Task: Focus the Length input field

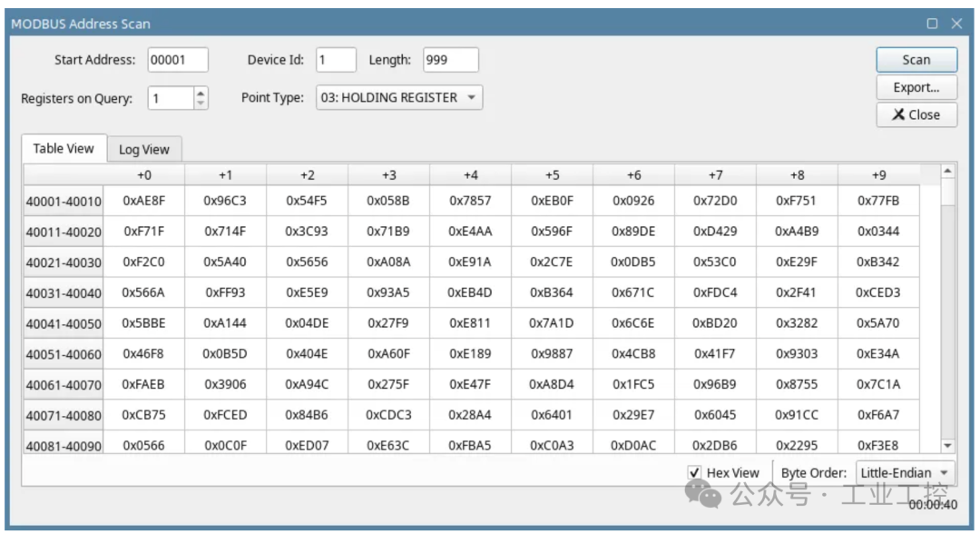Action: tap(451, 60)
